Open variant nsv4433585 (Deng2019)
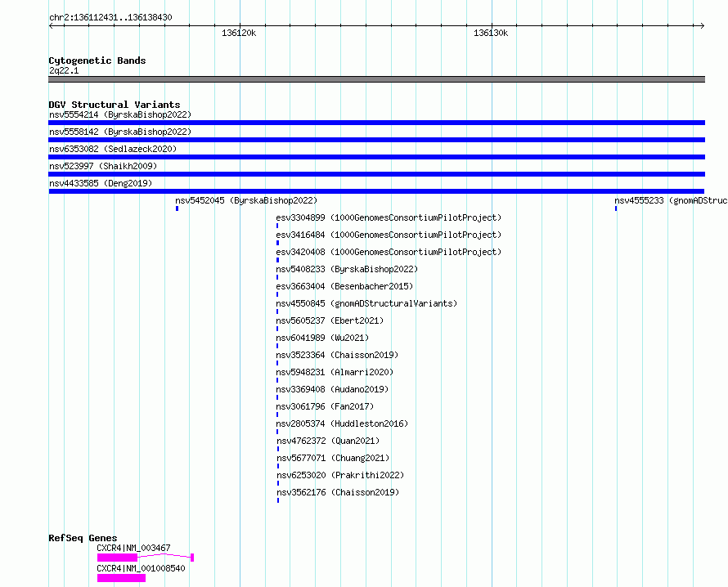The width and height of the screenshot is (728, 587). [x=101, y=183]
